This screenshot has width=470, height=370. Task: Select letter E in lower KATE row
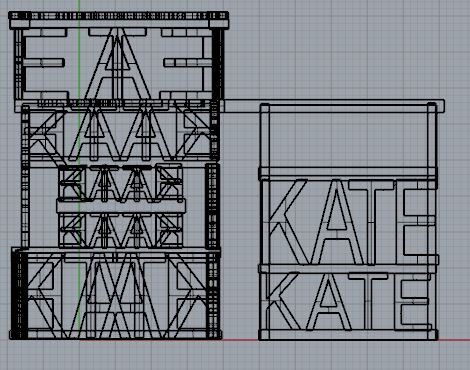(412, 303)
